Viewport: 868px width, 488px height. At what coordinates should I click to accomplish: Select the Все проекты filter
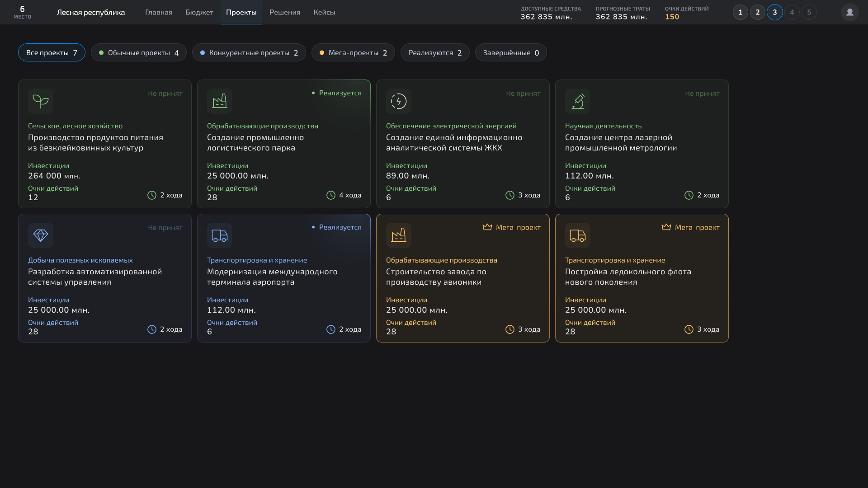point(52,53)
